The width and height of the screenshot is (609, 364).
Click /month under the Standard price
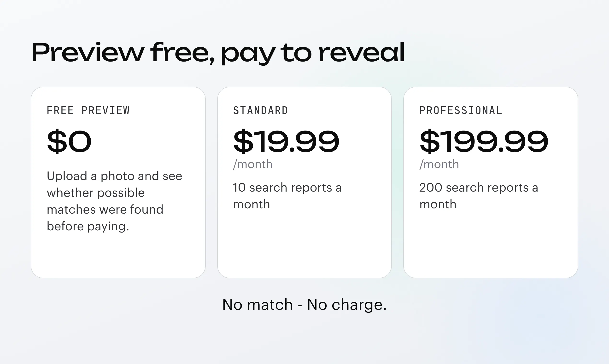click(x=253, y=164)
